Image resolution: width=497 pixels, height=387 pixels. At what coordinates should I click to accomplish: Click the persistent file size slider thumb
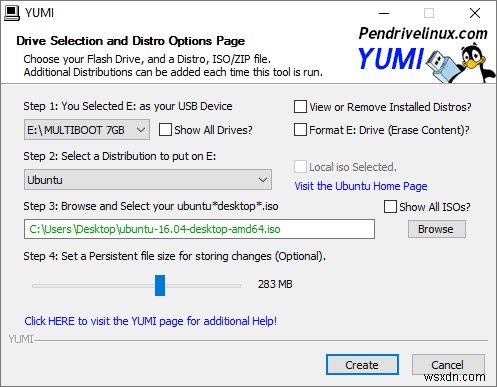point(160,285)
